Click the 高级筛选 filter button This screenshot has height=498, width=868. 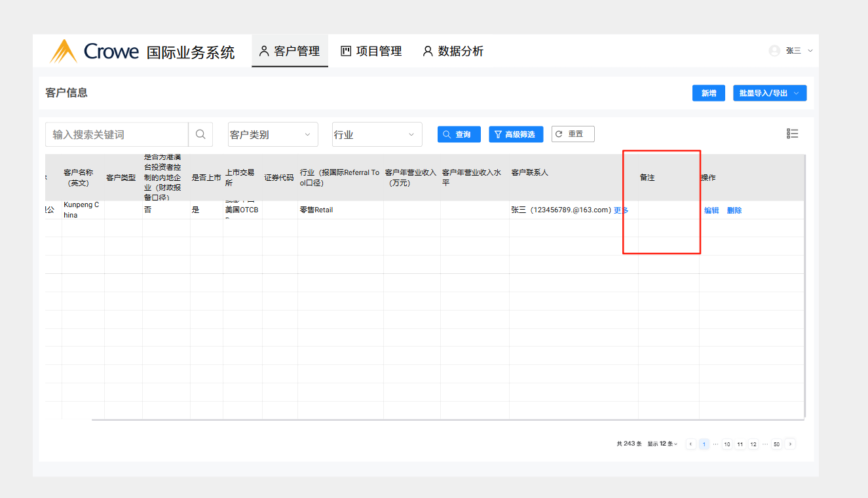(516, 134)
